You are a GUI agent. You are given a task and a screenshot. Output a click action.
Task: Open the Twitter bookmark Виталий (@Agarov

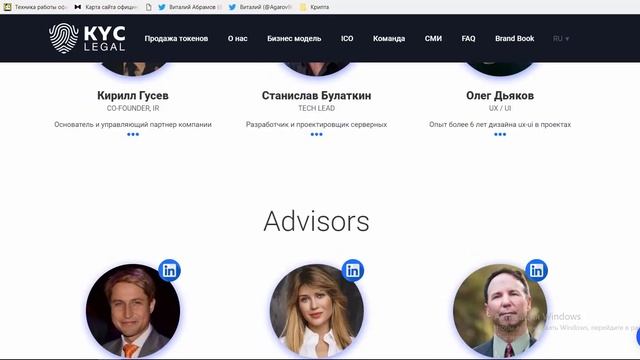260,7
